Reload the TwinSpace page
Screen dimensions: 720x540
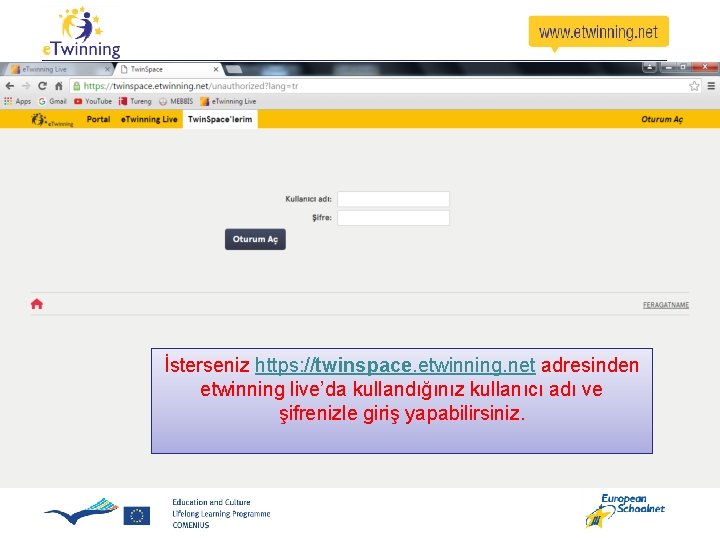[x=42, y=86]
